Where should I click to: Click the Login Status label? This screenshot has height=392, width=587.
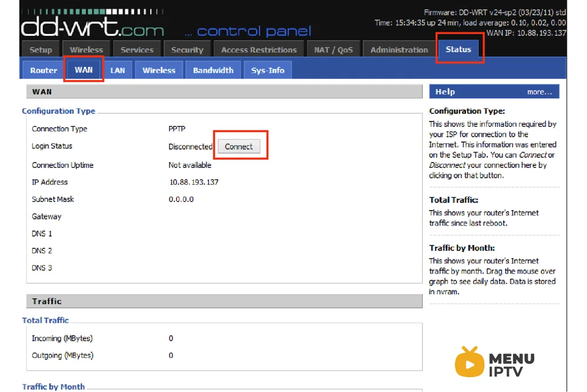coord(52,146)
